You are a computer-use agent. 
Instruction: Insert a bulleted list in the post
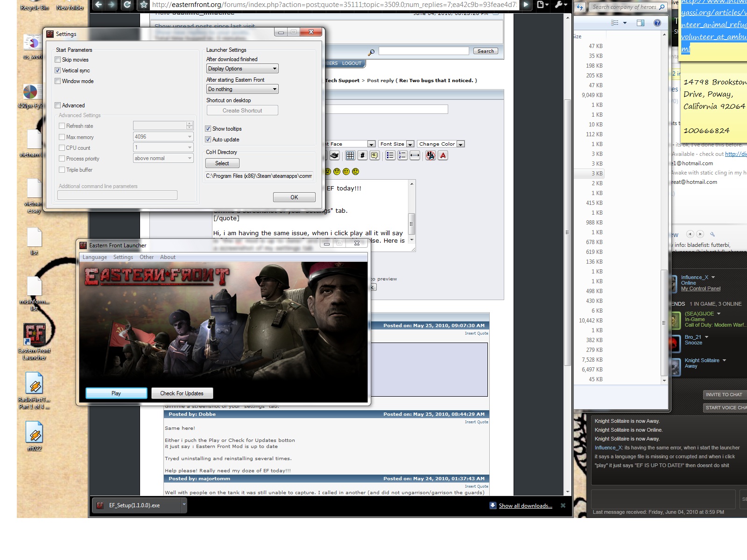pyautogui.click(x=390, y=155)
